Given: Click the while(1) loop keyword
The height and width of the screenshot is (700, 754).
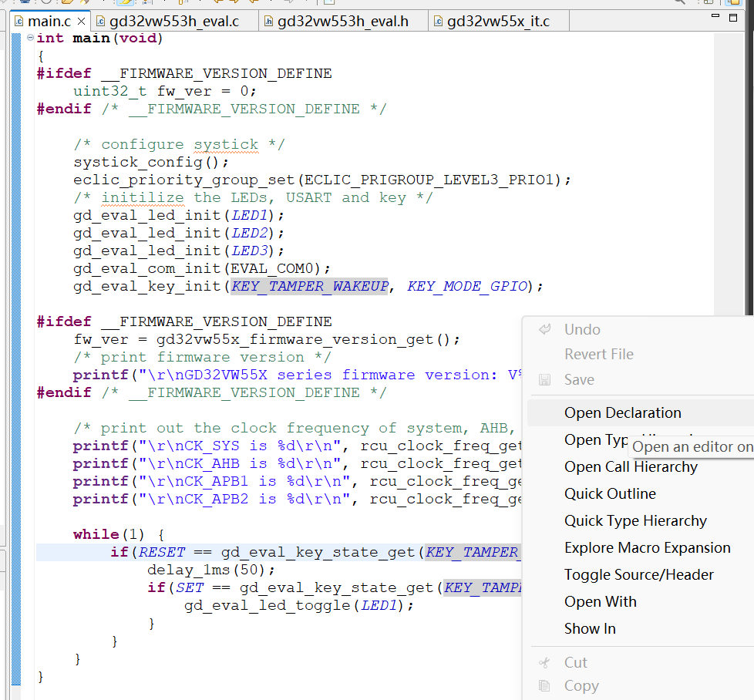Looking at the screenshot, I should (x=96, y=534).
